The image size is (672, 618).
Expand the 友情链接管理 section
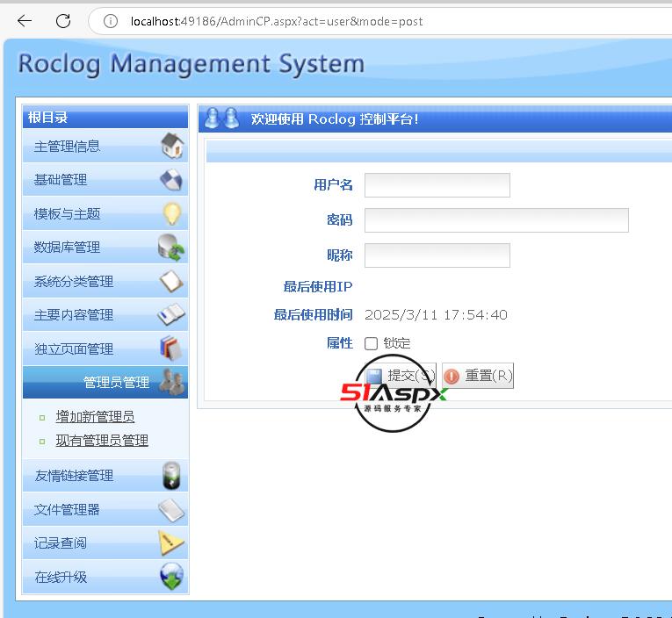coord(105,476)
